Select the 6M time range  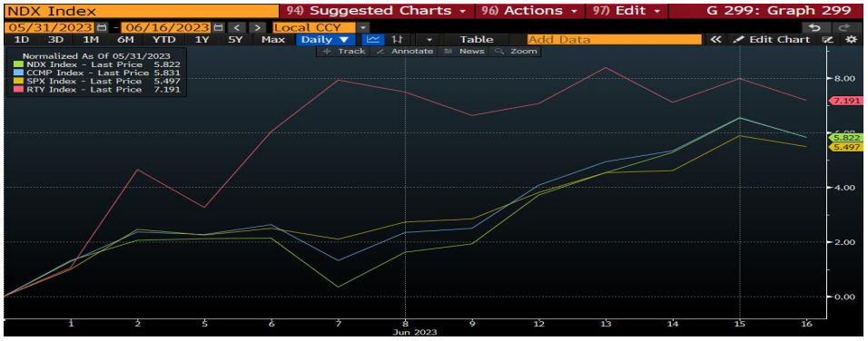125,40
